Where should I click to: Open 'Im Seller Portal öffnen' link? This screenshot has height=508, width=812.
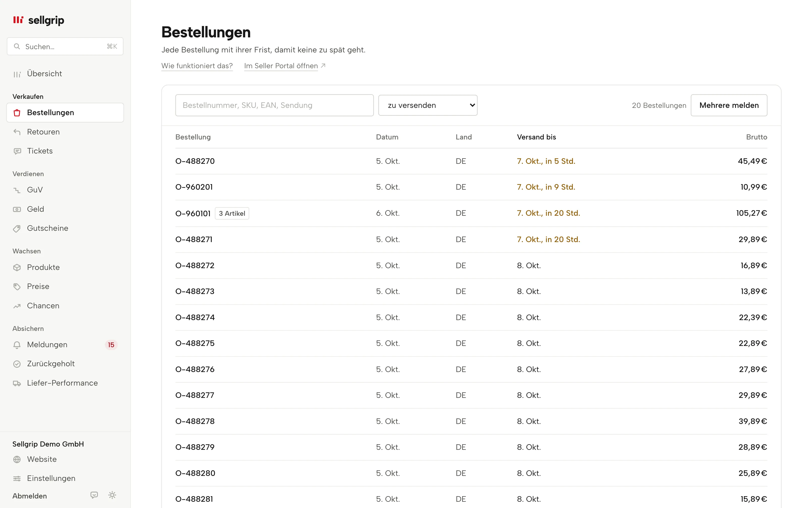[285, 66]
